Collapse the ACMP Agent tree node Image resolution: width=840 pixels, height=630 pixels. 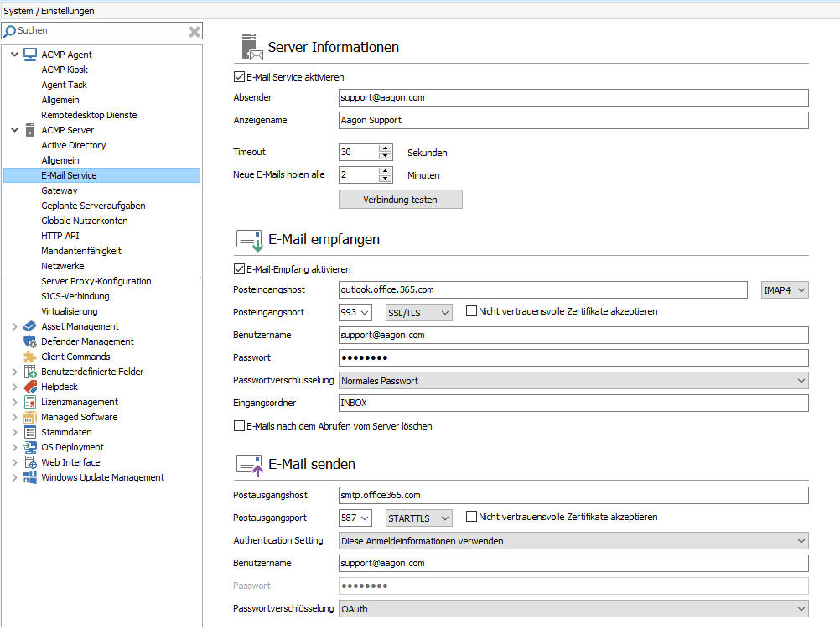[x=14, y=55]
